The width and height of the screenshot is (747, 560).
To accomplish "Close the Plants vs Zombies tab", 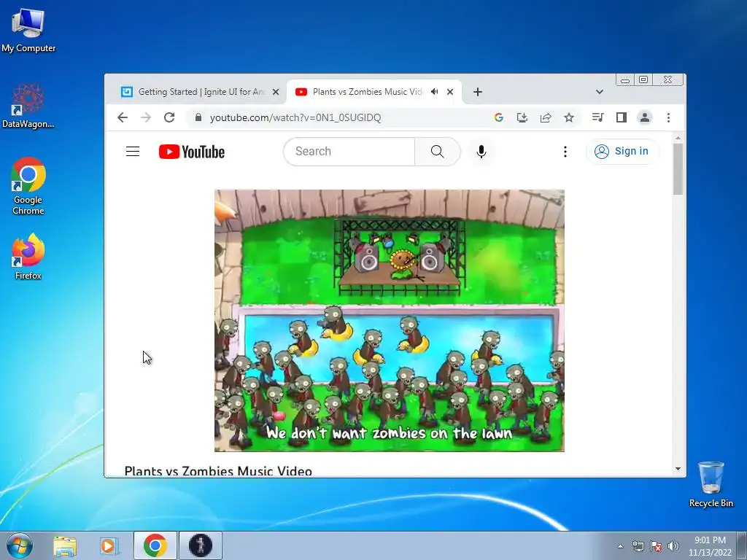I will click(x=449, y=92).
